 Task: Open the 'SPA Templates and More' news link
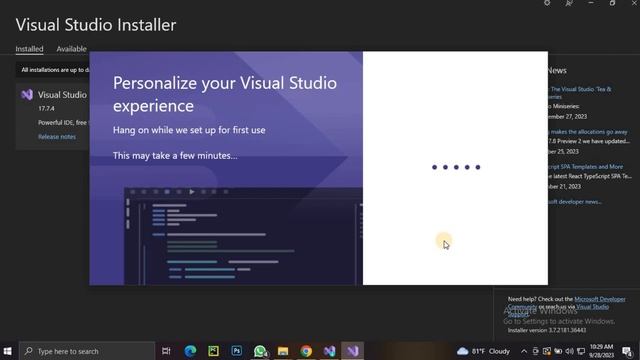(x=586, y=167)
